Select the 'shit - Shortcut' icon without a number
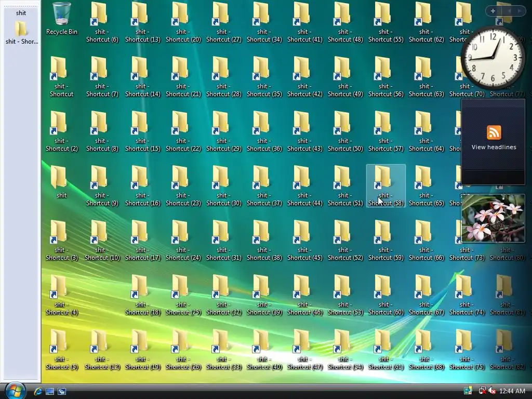Screen dimensions: 532x399 point(62,77)
